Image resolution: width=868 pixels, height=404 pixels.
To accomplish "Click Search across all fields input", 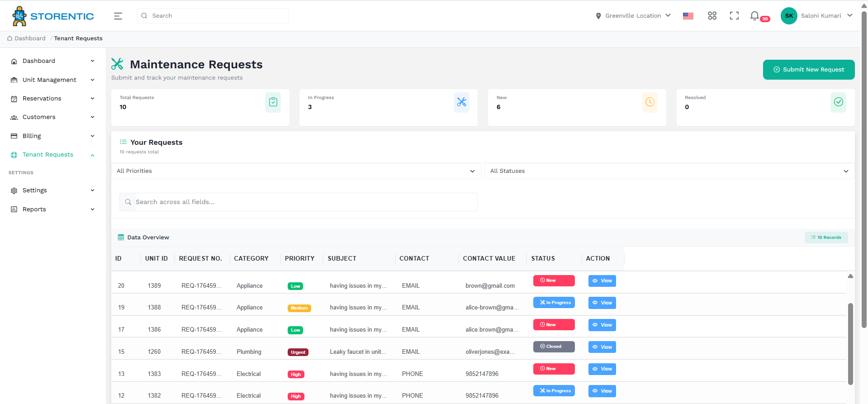I will [x=299, y=202].
